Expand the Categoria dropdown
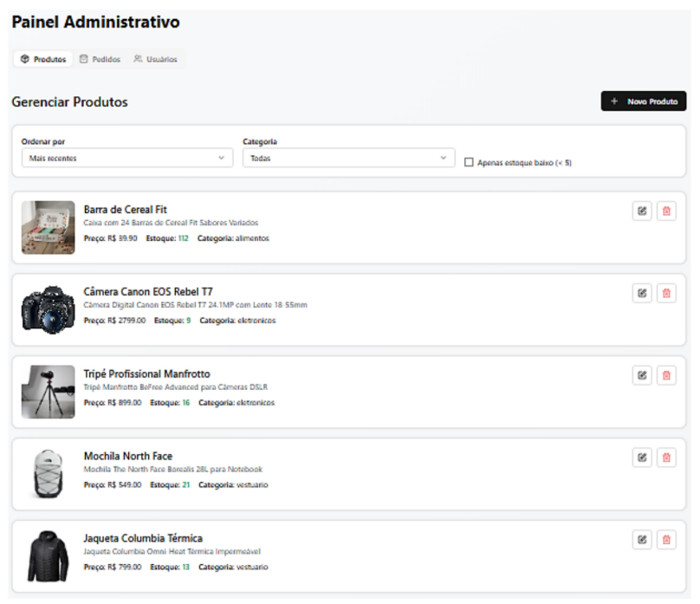The width and height of the screenshot is (700, 604). pos(348,158)
